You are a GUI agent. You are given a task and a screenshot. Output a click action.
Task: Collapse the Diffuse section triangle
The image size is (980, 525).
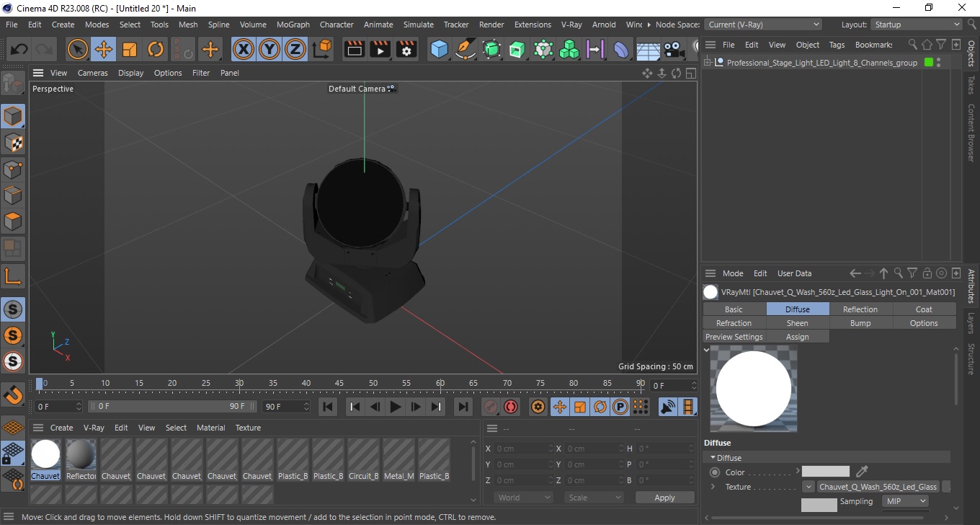(x=713, y=457)
